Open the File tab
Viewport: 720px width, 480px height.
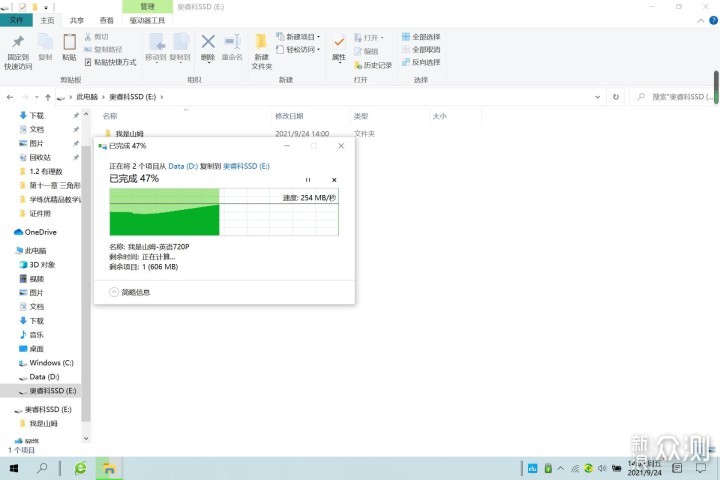tap(16, 20)
